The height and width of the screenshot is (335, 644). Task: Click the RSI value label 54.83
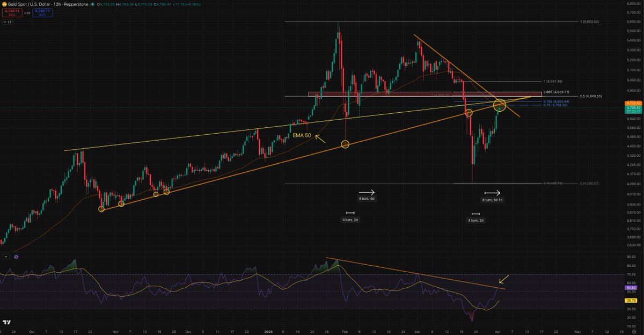631,288
